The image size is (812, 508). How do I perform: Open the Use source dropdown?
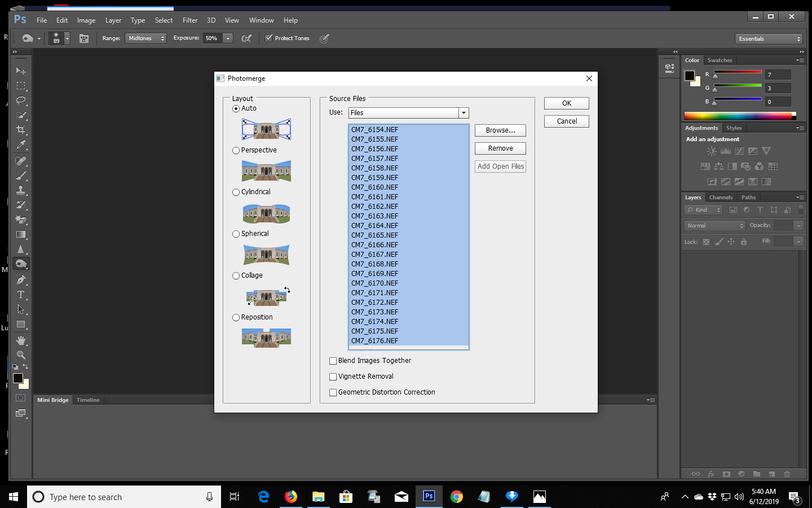pos(464,113)
